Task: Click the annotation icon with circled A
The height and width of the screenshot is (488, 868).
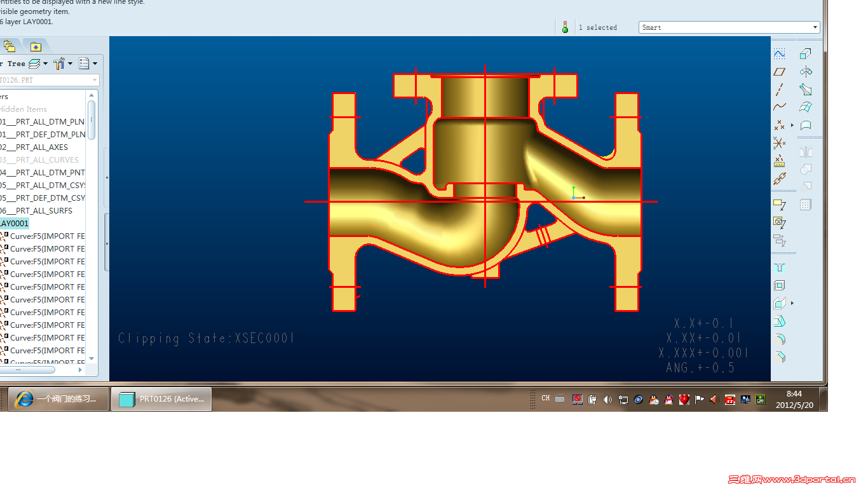Action: (x=780, y=222)
